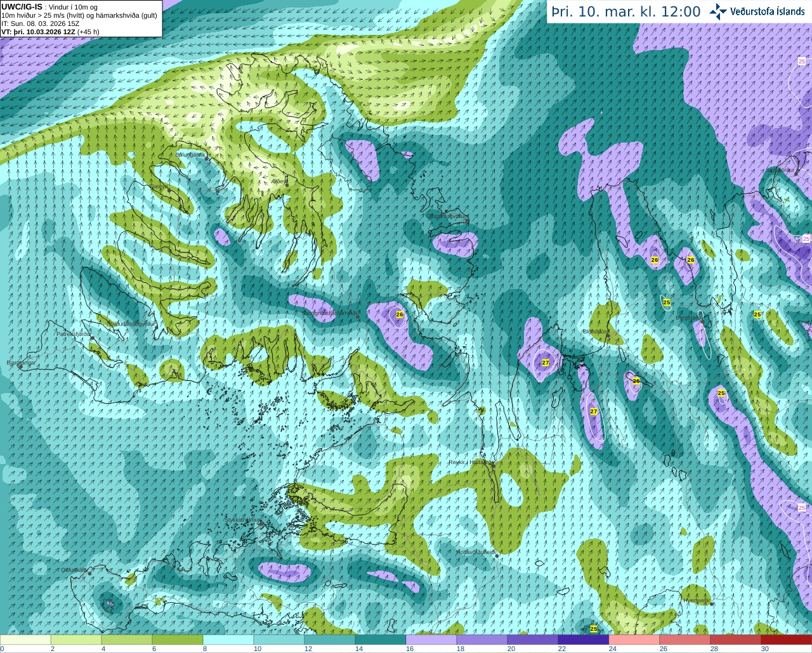Pick the red 28–30 legend swatch
812x653 pixels.
coord(736,640)
